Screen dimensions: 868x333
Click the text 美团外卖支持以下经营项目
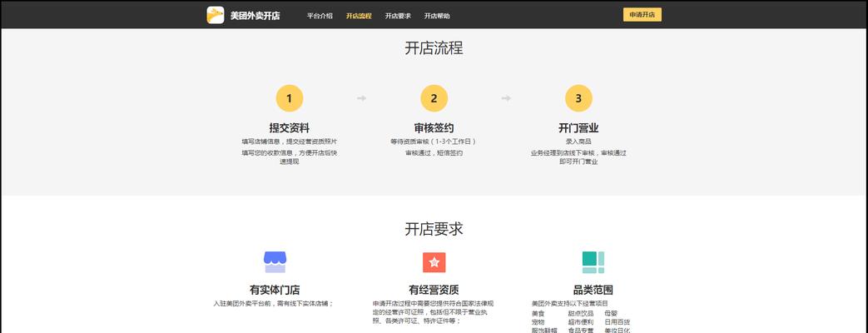coord(569,304)
